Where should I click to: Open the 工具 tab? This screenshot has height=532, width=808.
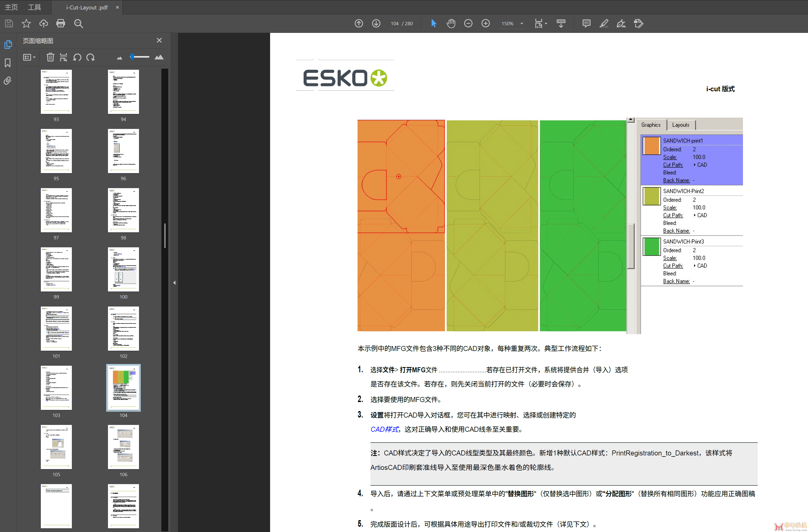click(x=34, y=7)
